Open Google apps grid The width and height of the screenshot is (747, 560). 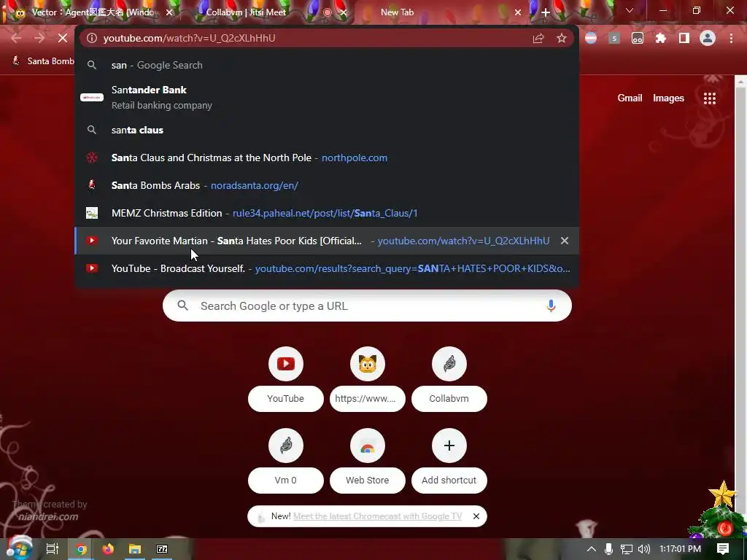coord(710,98)
